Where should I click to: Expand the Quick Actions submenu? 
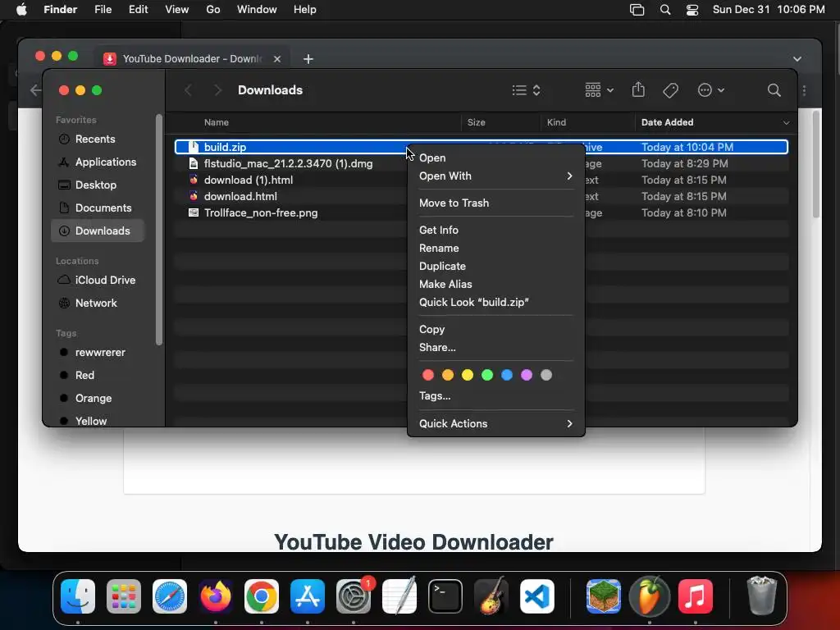tap(495, 423)
